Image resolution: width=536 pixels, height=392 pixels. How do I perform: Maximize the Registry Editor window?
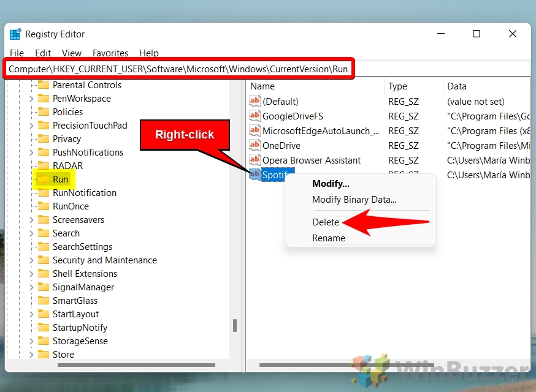(476, 34)
